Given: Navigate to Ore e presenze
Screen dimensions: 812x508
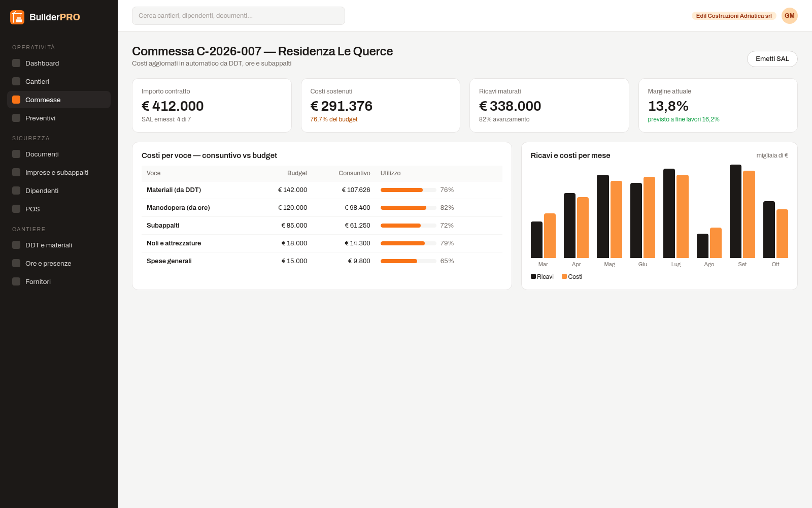Looking at the screenshot, I should coord(59,263).
